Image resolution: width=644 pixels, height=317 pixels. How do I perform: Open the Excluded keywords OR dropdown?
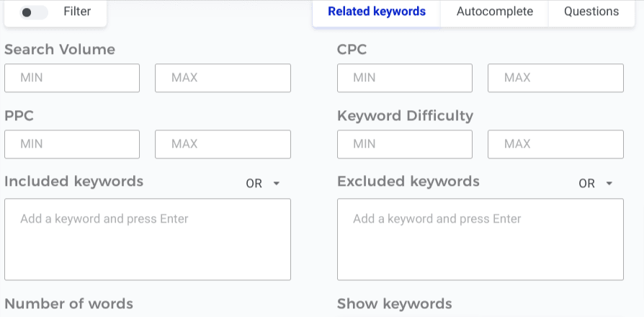pos(596,184)
